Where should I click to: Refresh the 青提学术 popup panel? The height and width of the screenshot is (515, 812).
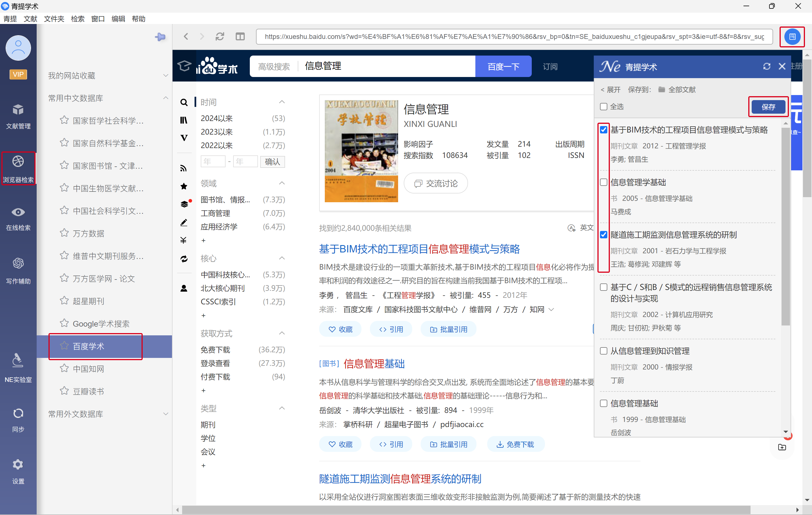tap(767, 67)
